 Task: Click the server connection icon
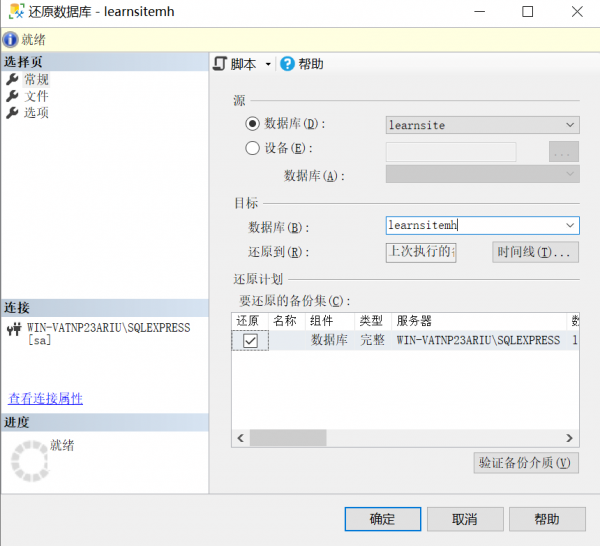pos(13,328)
